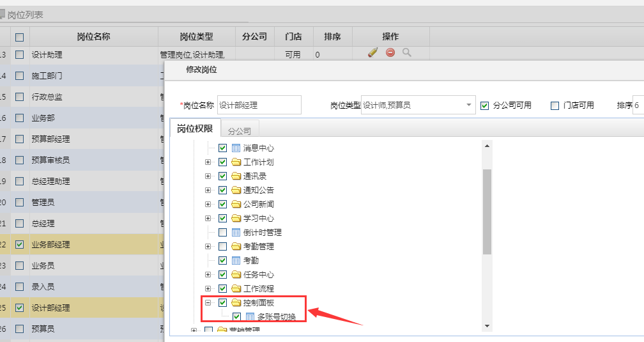This screenshot has width=644, height=342.
Task: Switch to the 分公司 tab
Action: pos(240,130)
